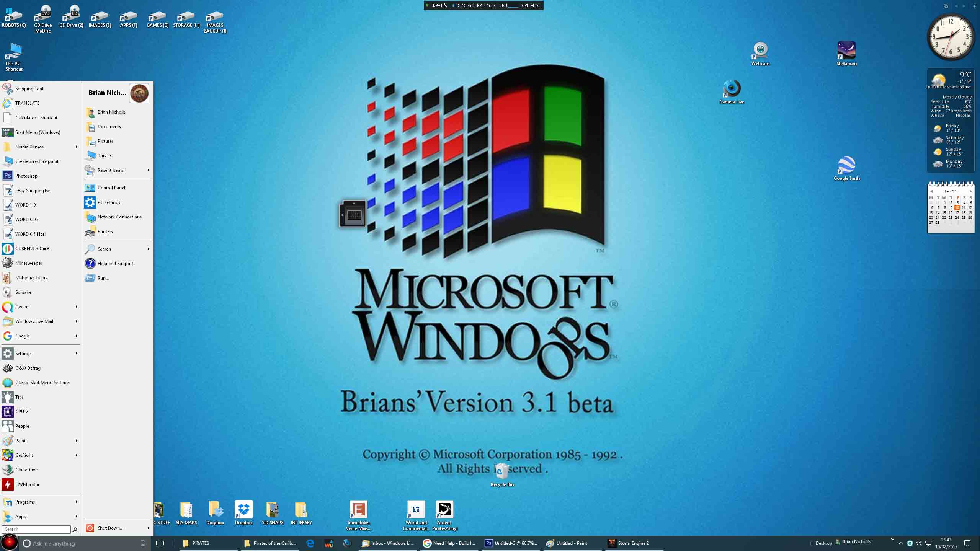The height and width of the screenshot is (551, 980).
Task: Switch to Inbox - Windows Live Mail
Action: 388,543
